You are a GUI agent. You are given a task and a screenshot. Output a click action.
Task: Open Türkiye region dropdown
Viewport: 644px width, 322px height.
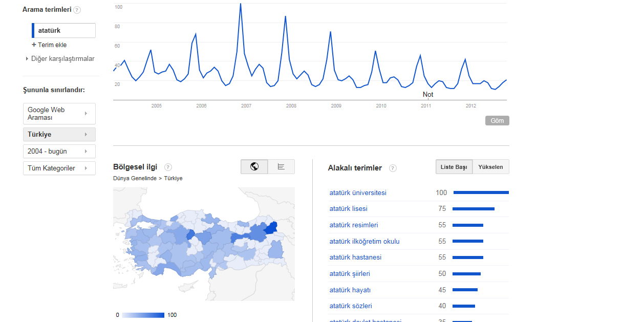pyautogui.click(x=59, y=135)
